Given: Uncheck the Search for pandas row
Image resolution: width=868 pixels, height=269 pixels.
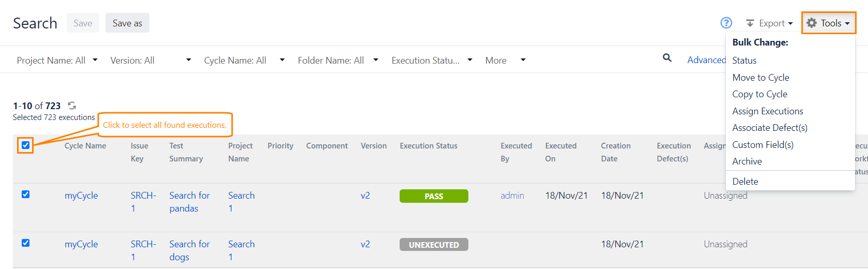Looking at the screenshot, I should (x=25, y=195).
